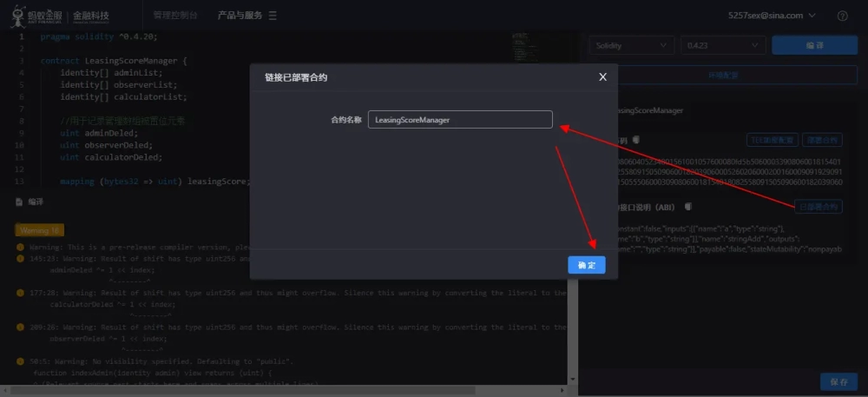This screenshot has height=397, width=868.
Task: Click the 合约名称 input field
Action: pyautogui.click(x=460, y=120)
